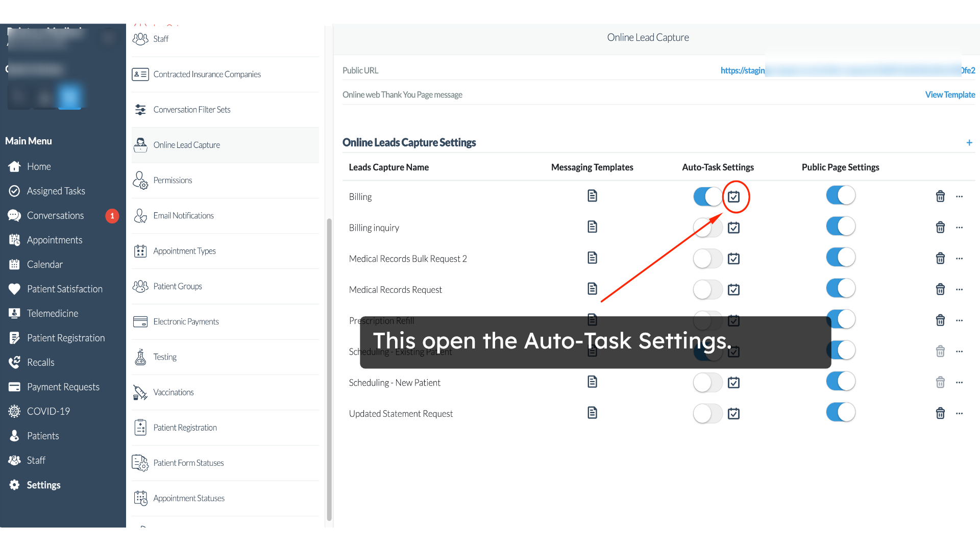Viewport: 980px width, 551px height.
Task: Open Patient Form Statuses settings
Action: (225, 463)
